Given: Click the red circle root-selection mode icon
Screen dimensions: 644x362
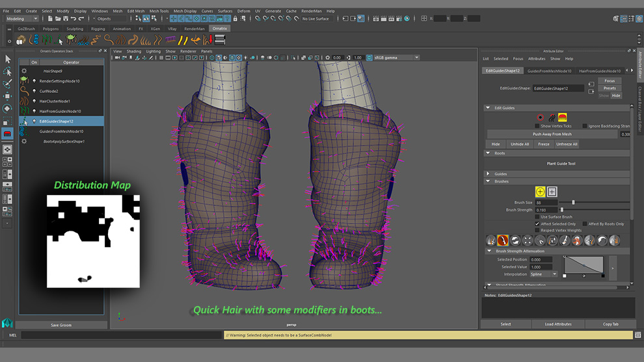Looking at the screenshot, I should [x=541, y=118].
